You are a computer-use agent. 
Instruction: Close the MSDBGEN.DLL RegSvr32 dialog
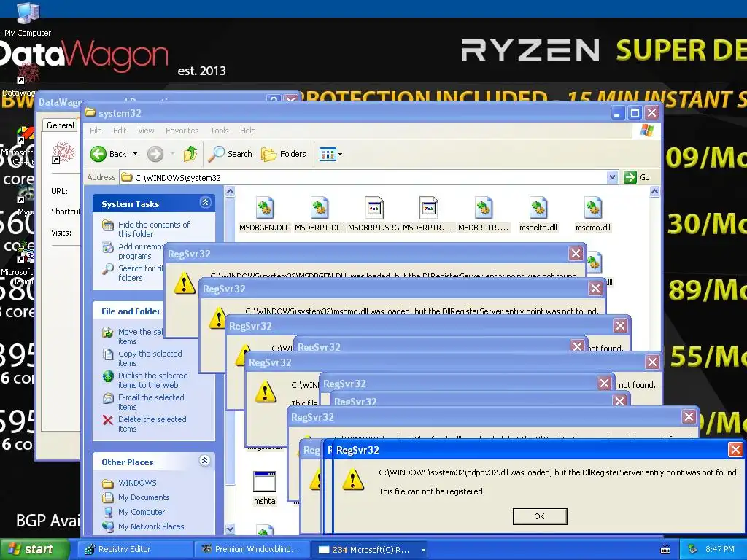pyautogui.click(x=576, y=253)
